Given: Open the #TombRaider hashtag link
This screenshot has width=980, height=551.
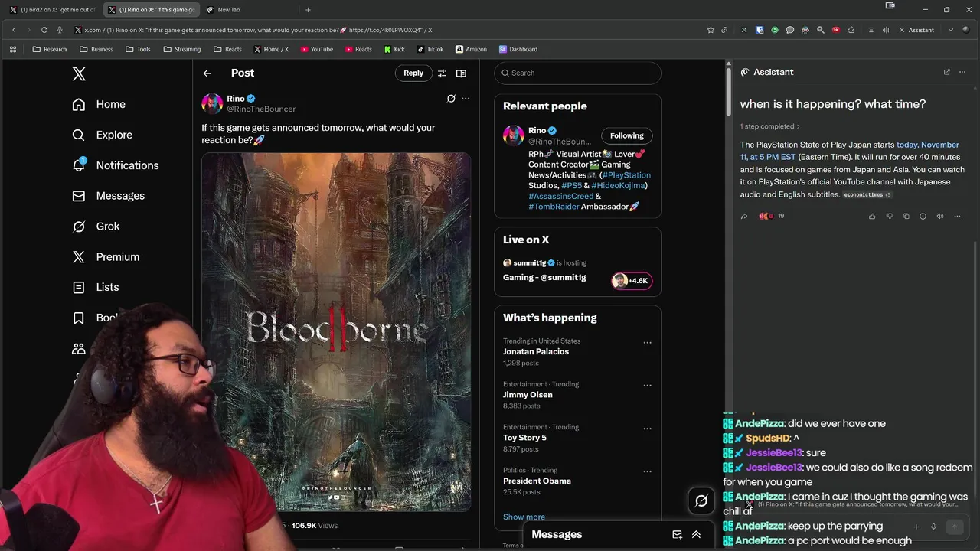Looking at the screenshot, I should (x=554, y=207).
